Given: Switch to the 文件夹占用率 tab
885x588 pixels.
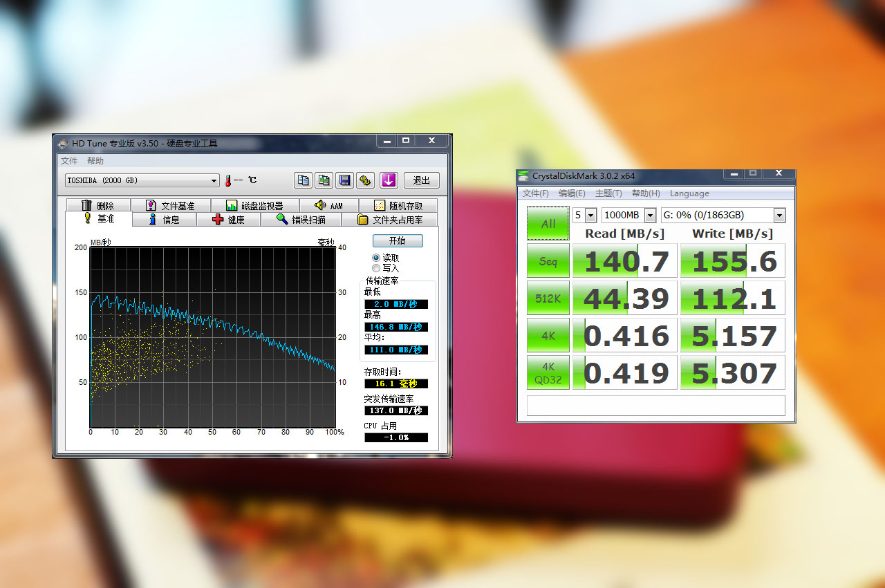Looking at the screenshot, I should coord(391,219).
